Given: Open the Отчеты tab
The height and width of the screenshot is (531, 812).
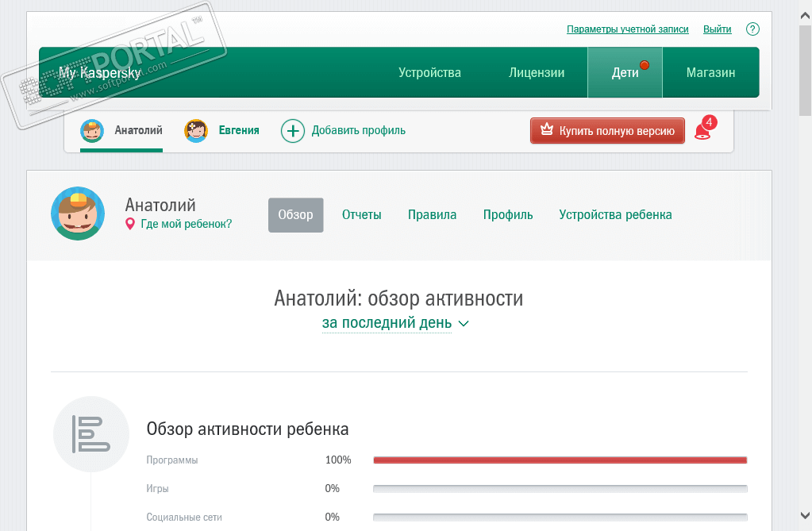Looking at the screenshot, I should [x=361, y=215].
